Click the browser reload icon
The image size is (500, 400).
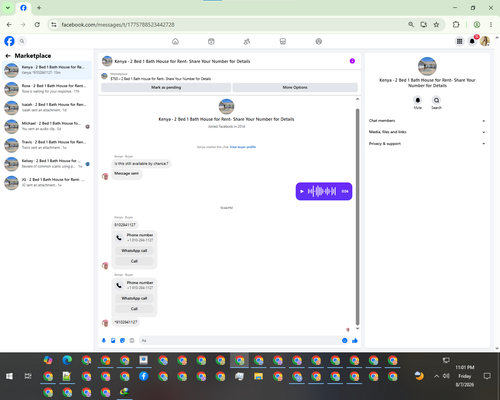37,25
